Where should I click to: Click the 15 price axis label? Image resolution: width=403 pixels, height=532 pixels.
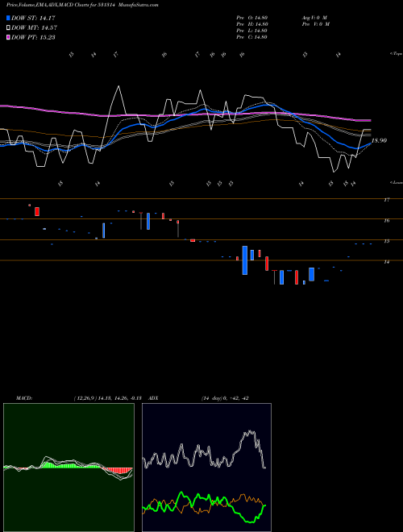(x=386, y=241)
